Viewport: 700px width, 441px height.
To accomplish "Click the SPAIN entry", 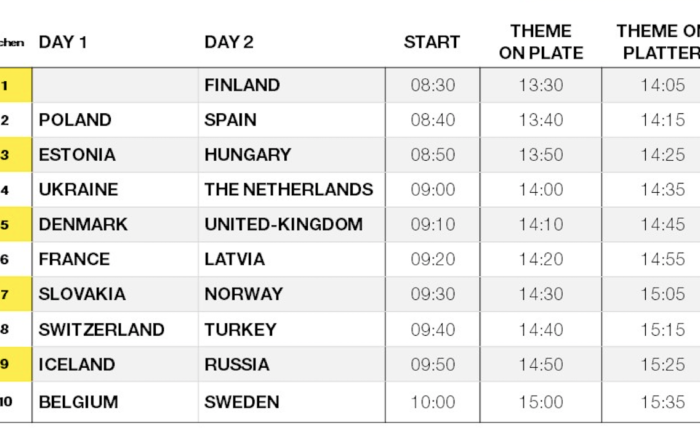I will [230, 120].
